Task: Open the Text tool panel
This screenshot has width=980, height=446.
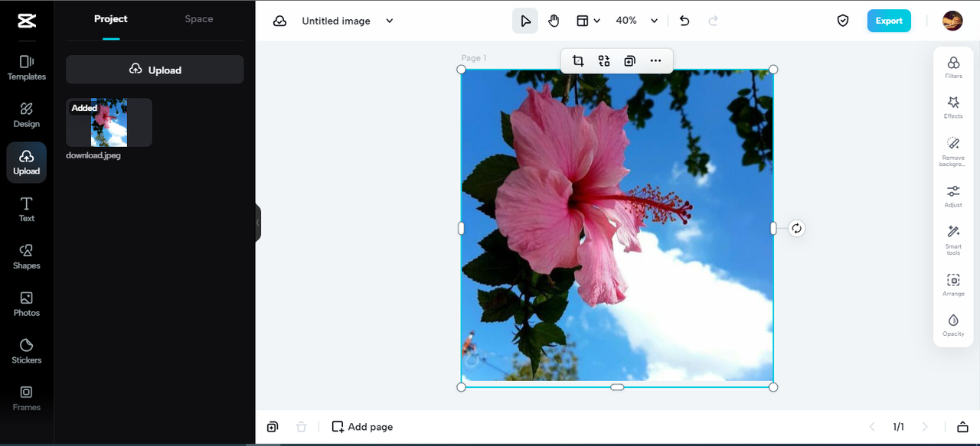Action: (27, 209)
